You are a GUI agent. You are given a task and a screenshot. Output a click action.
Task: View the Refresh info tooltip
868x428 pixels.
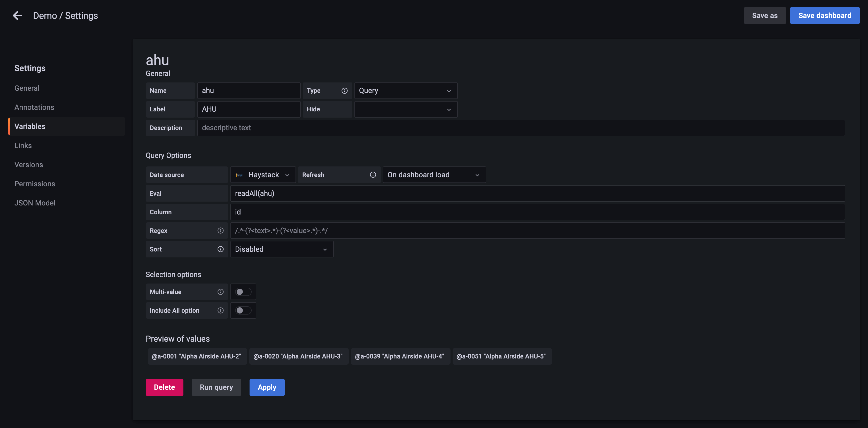[373, 174]
